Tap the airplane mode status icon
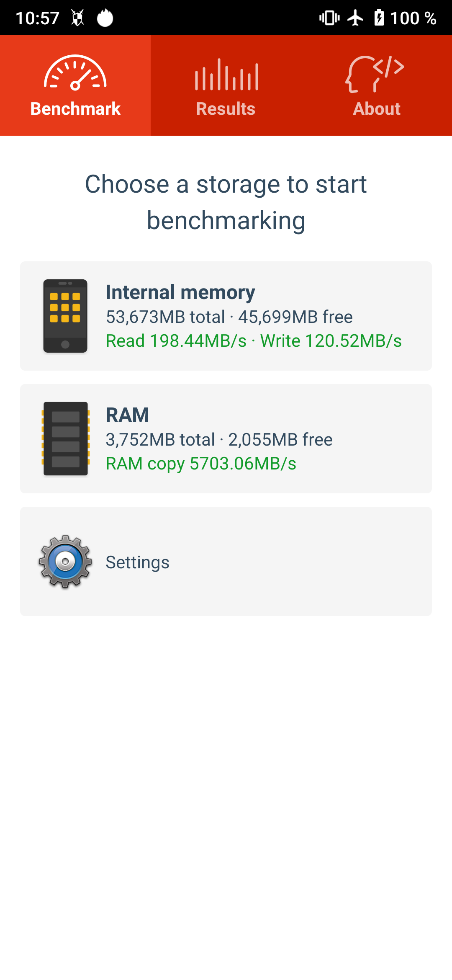The width and height of the screenshot is (452, 980). (355, 18)
